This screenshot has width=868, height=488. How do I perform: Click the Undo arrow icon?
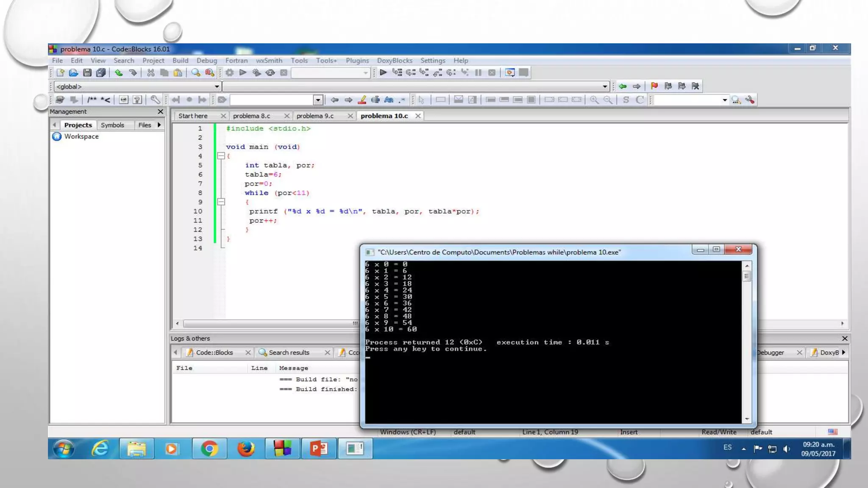[x=119, y=73]
